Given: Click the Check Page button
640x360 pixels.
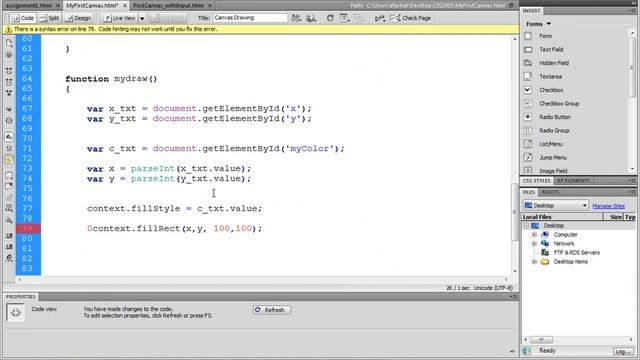Looking at the screenshot, I should point(411,18).
